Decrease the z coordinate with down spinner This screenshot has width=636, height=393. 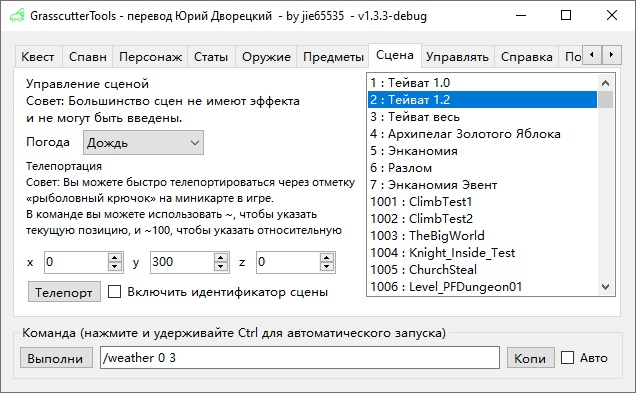[327, 266]
